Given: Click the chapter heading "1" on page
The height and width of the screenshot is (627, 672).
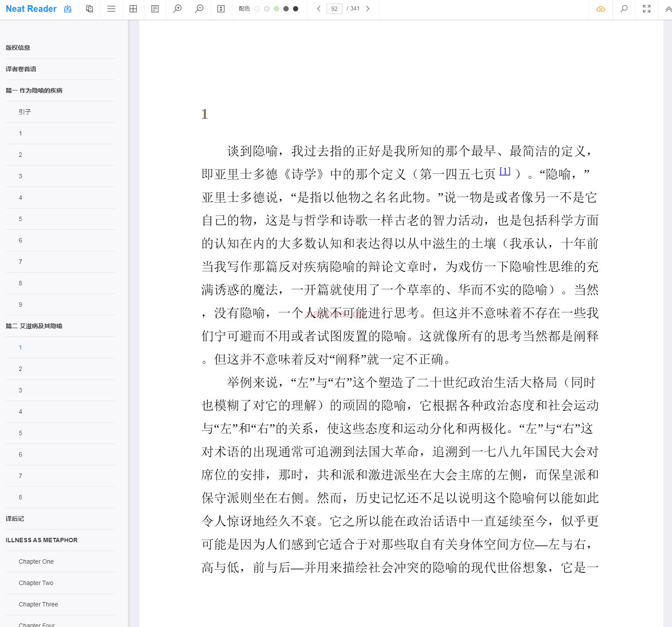Looking at the screenshot, I should pyautogui.click(x=204, y=114).
